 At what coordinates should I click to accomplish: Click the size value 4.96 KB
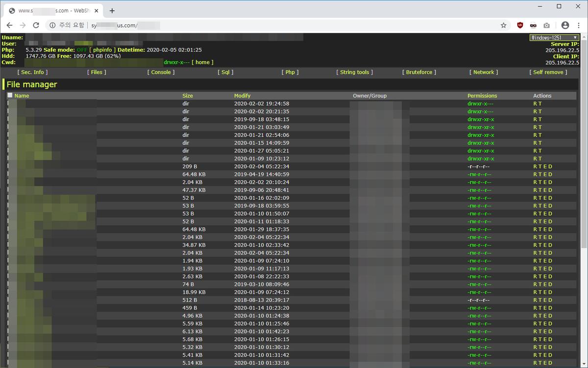192,316
